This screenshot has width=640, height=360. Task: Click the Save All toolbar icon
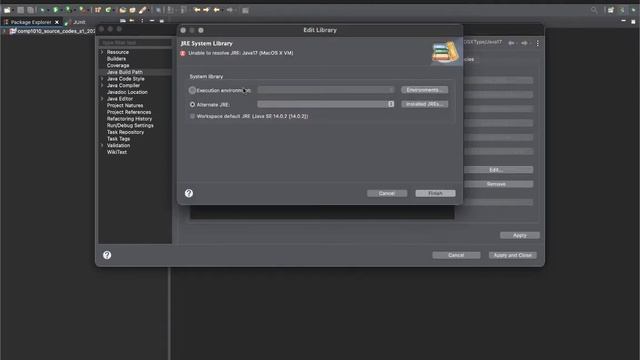coord(30,10)
